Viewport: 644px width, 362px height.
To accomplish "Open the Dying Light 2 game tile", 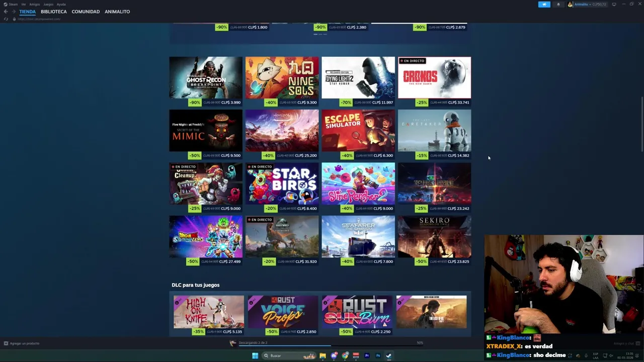I will [358, 77].
